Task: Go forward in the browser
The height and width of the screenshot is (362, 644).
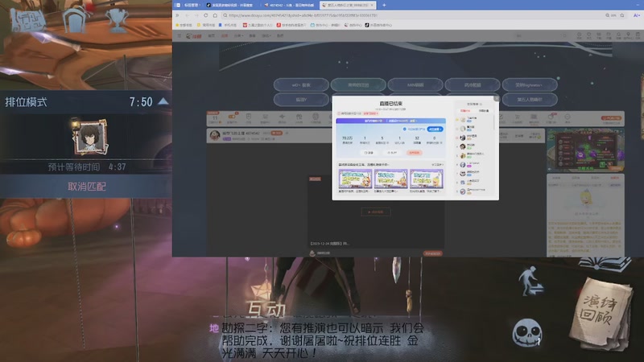Action: coord(196,15)
